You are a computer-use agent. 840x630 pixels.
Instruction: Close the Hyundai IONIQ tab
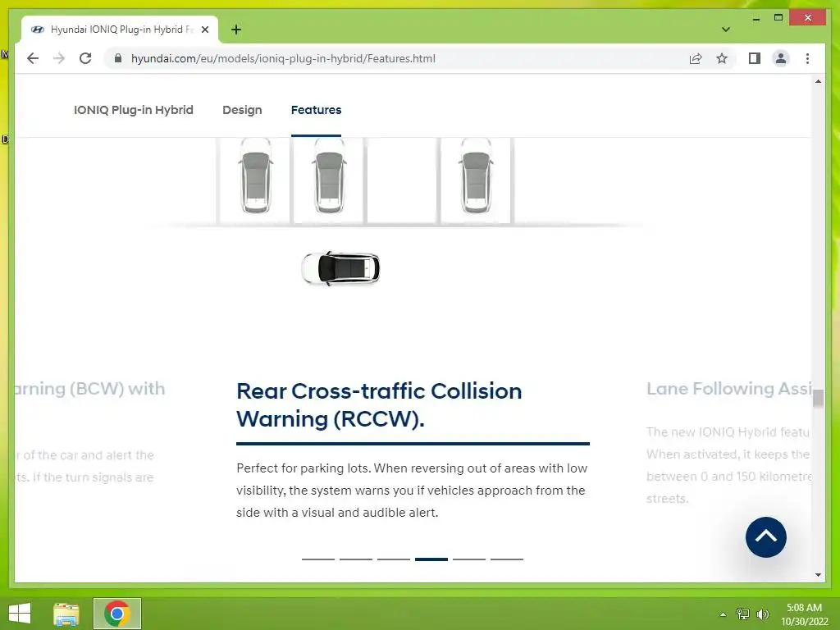(204, 30)
